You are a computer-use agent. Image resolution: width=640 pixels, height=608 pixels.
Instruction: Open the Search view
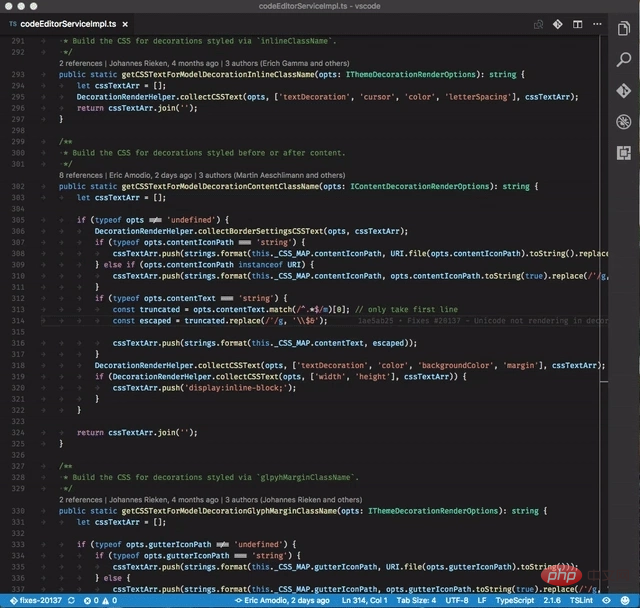(x=623, y=60)
